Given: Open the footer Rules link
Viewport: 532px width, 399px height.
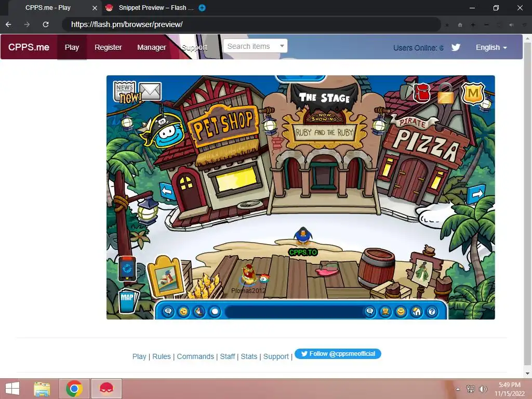Looking at the screenshot, I should pos(162,356).
